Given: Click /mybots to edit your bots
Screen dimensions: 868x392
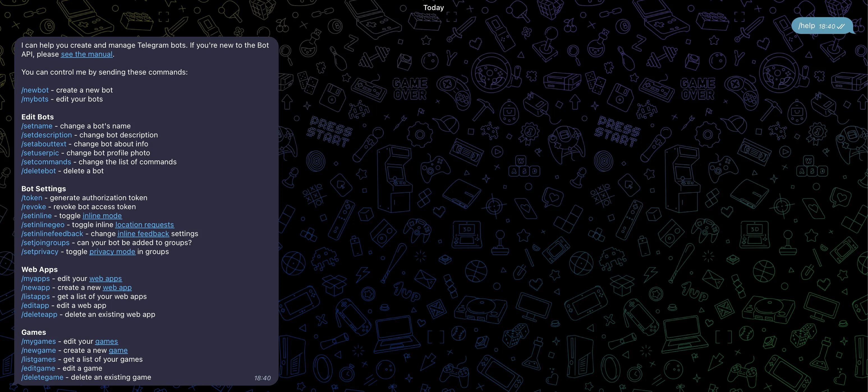Looking at the screenshot, I should point(35,99).
